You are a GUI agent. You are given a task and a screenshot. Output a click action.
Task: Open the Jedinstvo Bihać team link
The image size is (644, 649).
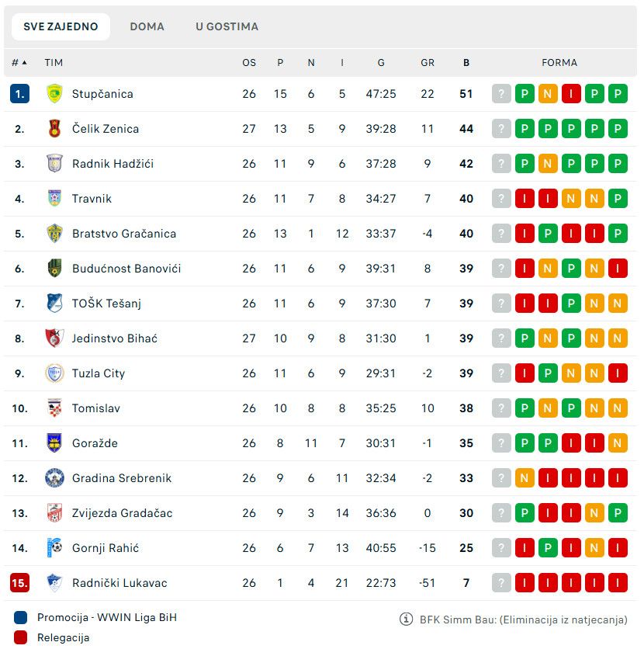pos(114,338)
